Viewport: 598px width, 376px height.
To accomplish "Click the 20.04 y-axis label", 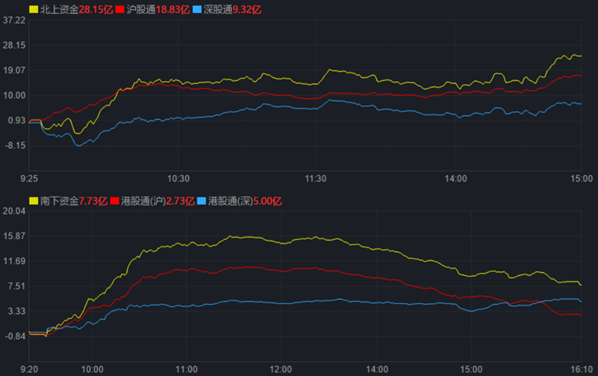I will (14, 211).
